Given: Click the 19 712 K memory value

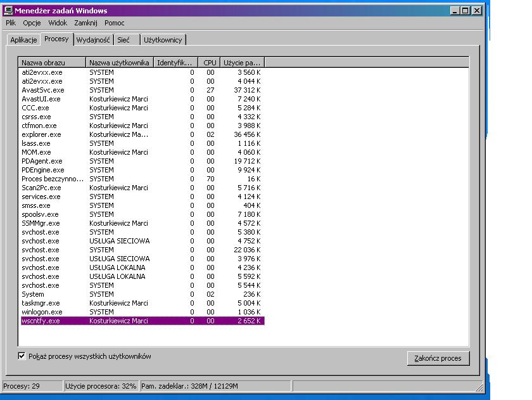Looking at the screenshot, I should point(247,161).
